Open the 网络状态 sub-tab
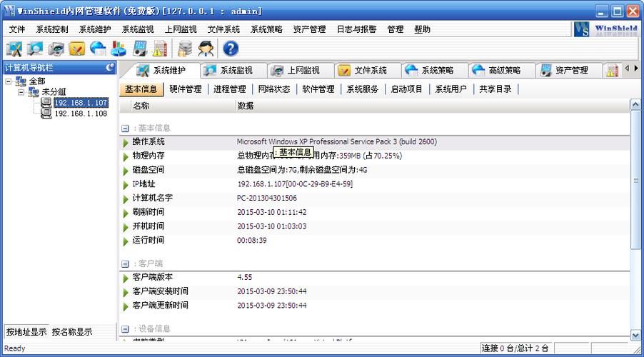644x357 pixels. point(274,89)
